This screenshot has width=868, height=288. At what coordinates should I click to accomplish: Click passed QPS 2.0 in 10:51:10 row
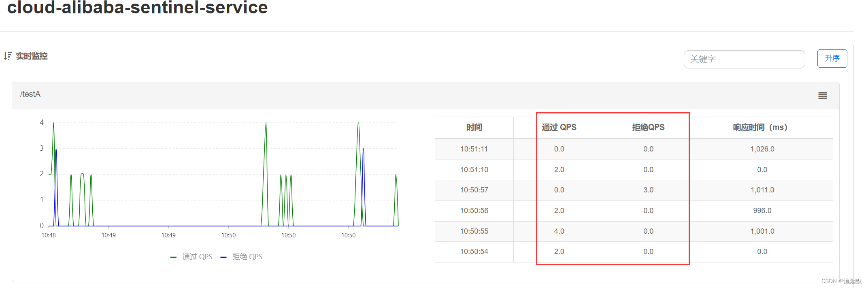tap(559, 170)
